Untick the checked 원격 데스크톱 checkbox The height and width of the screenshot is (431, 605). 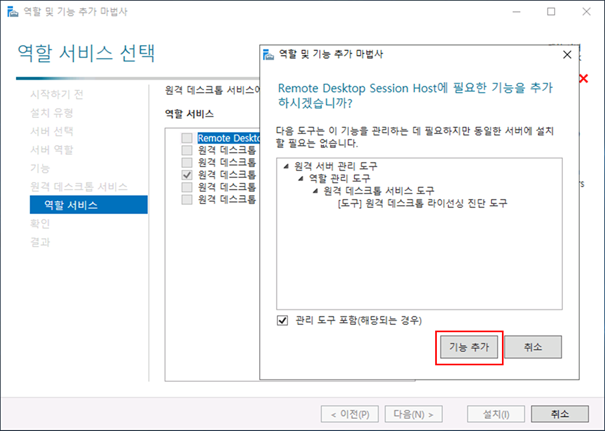(187, 175)
